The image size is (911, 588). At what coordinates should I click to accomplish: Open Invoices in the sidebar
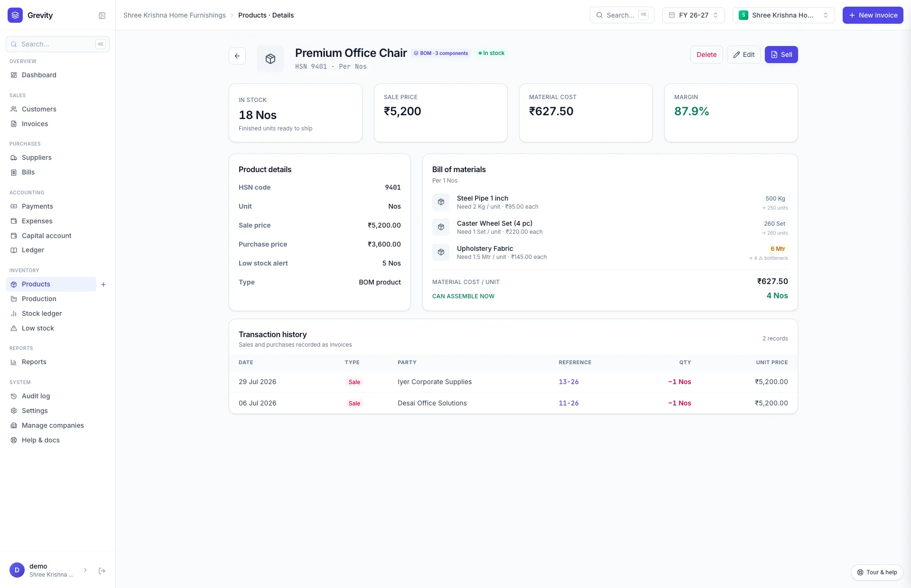point(57,124)
